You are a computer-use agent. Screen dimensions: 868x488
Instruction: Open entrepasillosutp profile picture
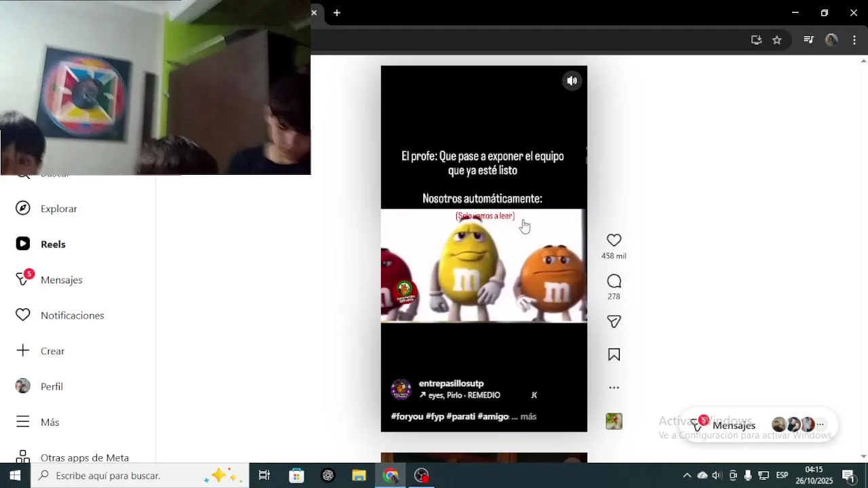[401, 389]
